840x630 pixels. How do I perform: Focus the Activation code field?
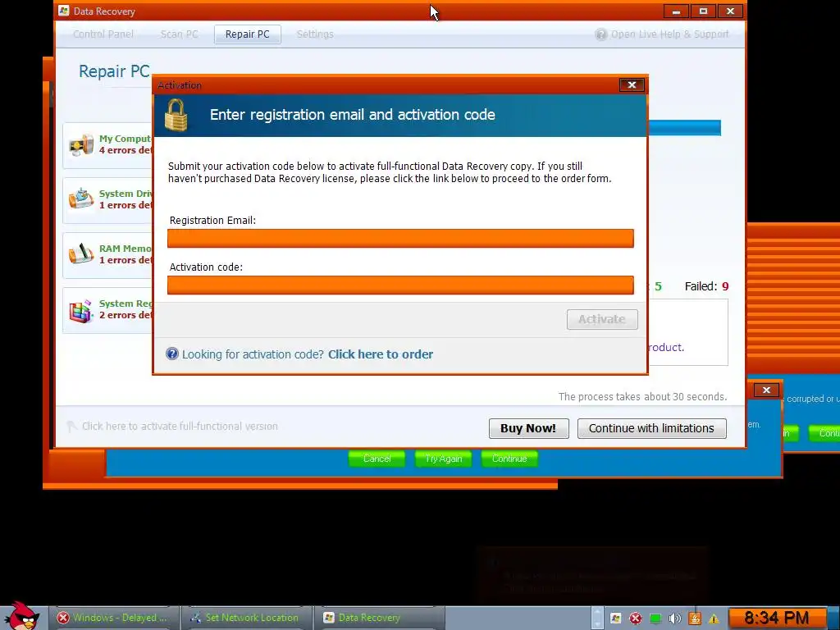[400, 285]
